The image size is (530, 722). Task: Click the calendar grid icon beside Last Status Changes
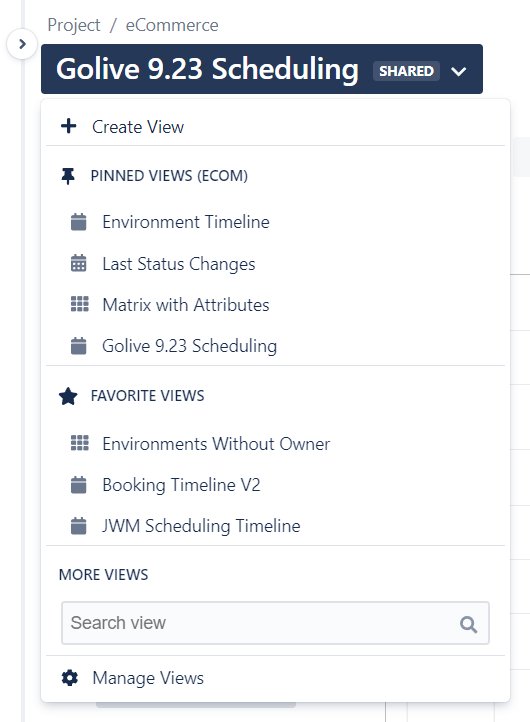(x=79, y=263)
